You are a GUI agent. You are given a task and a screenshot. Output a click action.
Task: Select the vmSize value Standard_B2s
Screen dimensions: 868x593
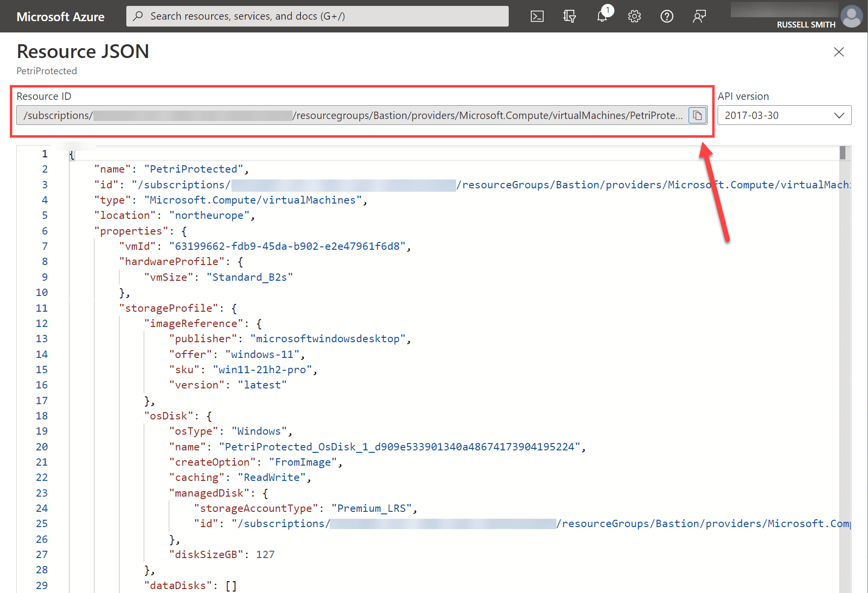[251, 277]
